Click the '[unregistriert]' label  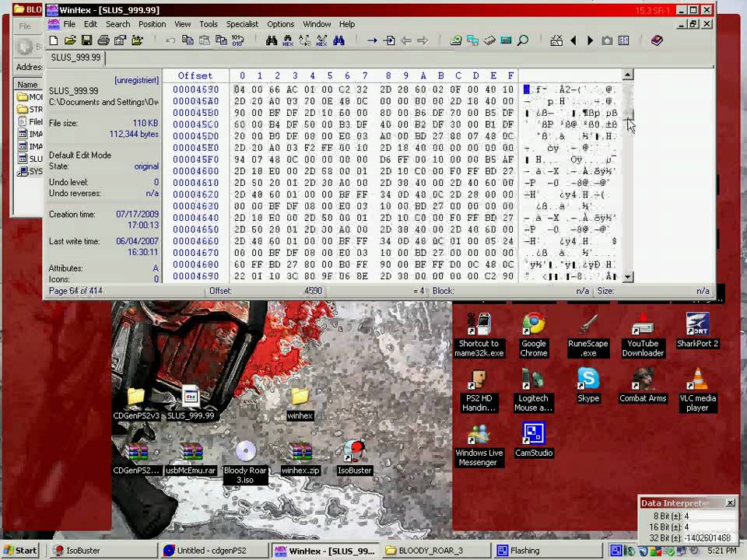(137, 80)
